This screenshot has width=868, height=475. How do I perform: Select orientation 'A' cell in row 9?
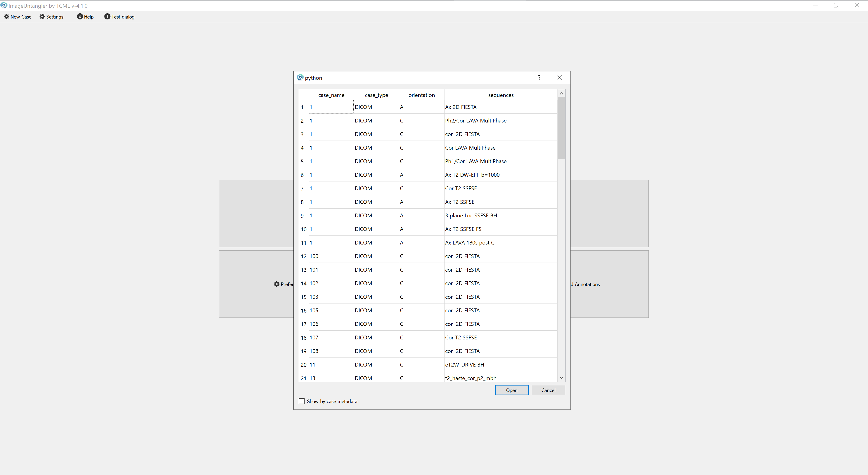click(421, 215)
